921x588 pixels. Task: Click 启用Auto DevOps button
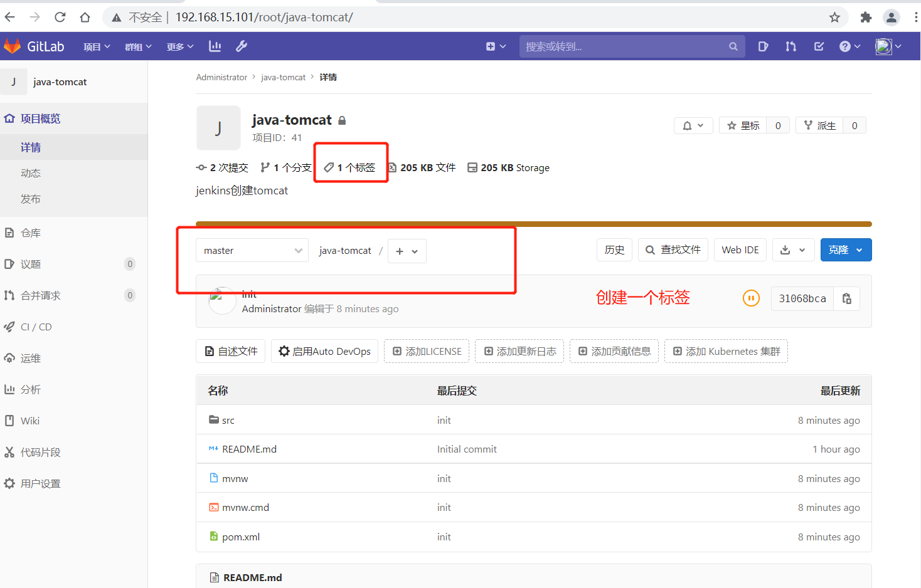coord(324,351)
